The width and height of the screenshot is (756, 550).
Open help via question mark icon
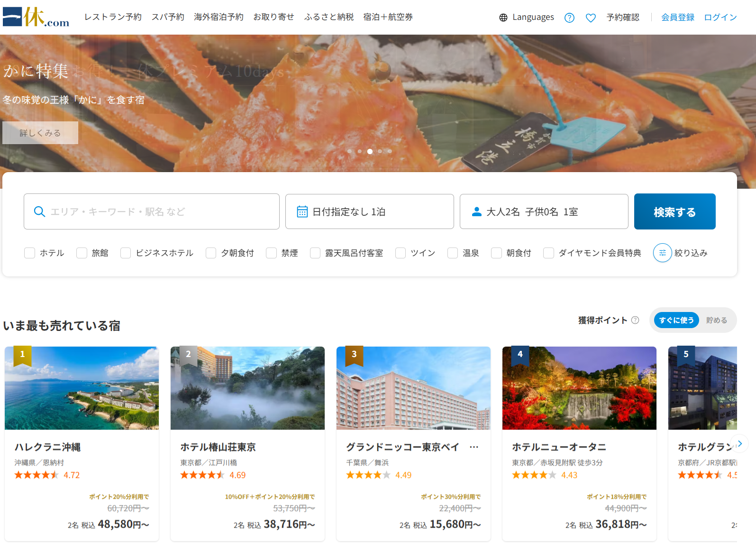(569, 18)
